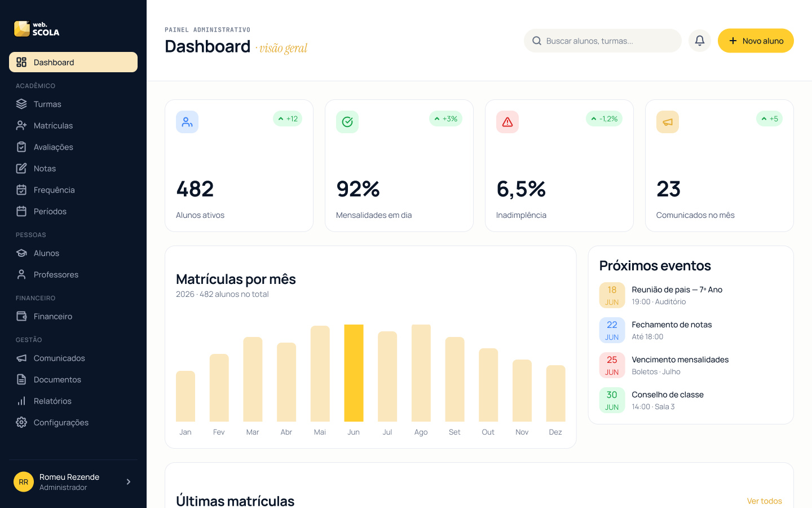Open the Financeiro section
Viewport: 812px width, 508px height.
(73, 316)
